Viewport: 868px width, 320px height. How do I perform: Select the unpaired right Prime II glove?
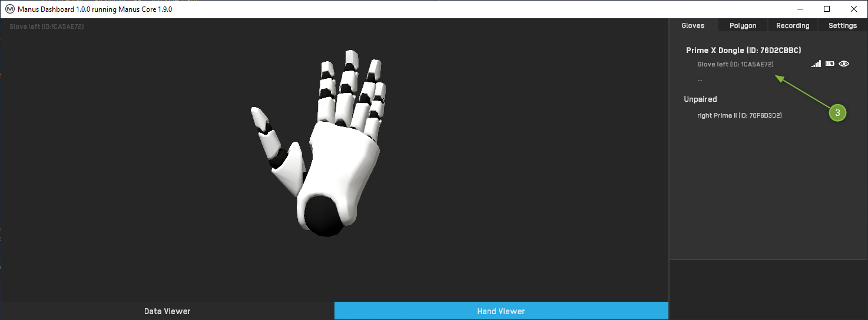pyautogui.click(x=739, y=115)
